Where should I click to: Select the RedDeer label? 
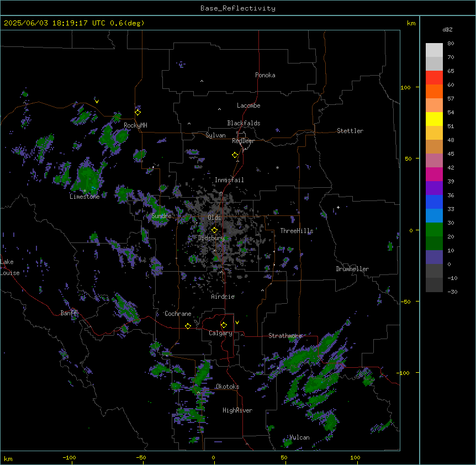tap(243, 141)
